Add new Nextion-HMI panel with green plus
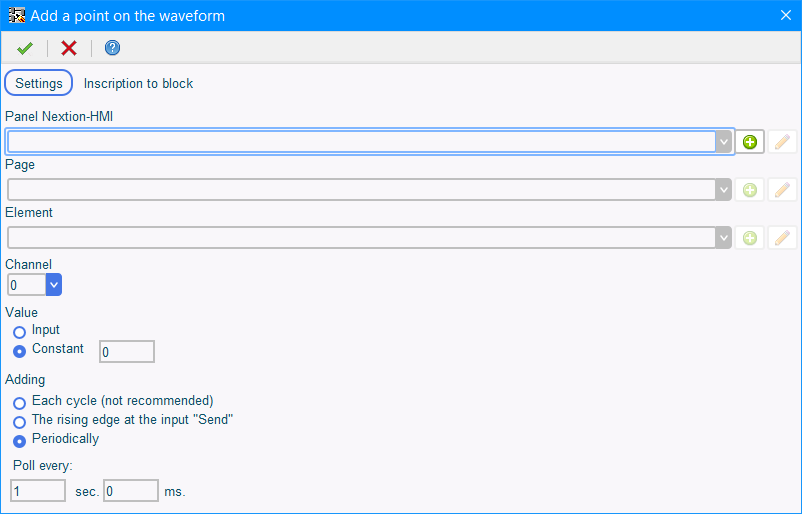 (750, 142)
